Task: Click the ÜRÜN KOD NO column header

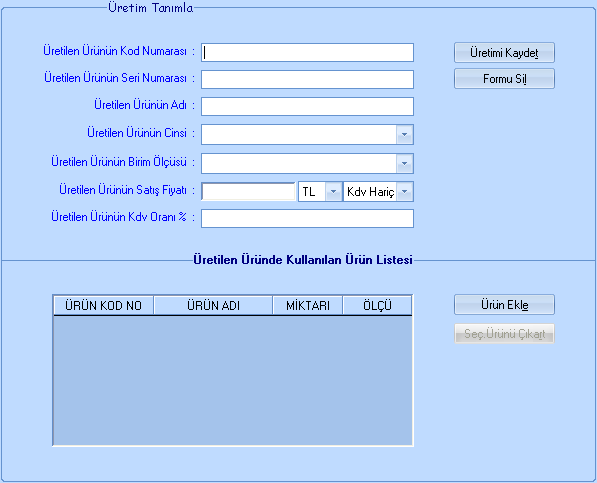Action: point(104,306)
